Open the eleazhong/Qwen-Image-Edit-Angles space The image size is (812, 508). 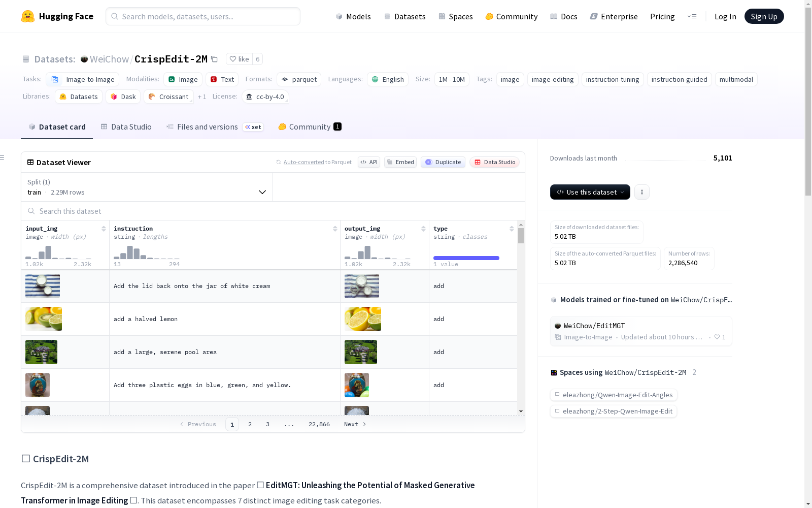[614, 395]
